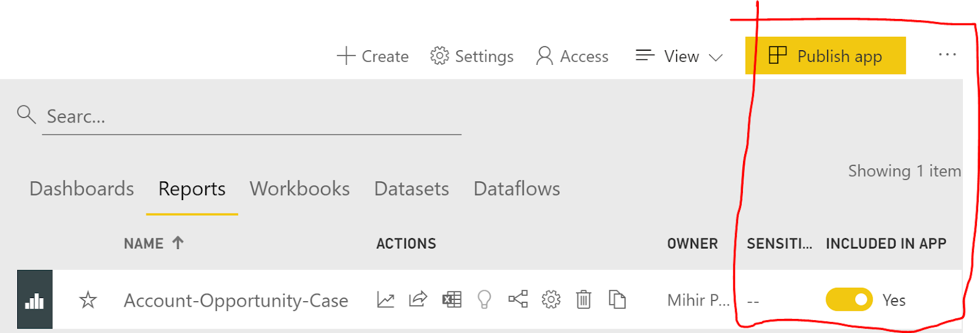Click the Create button
This screenshot has height=333, width=980.
[372, 56]
